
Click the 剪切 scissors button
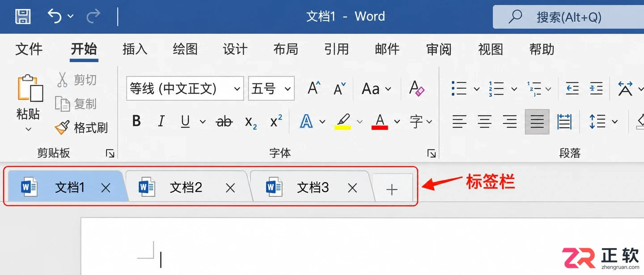(x=77, y=80)
